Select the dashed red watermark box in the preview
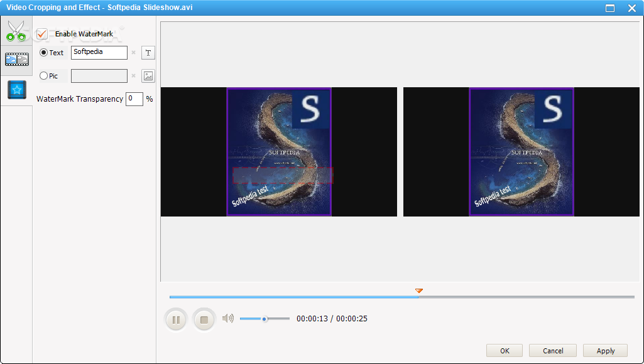 (283, 175)
